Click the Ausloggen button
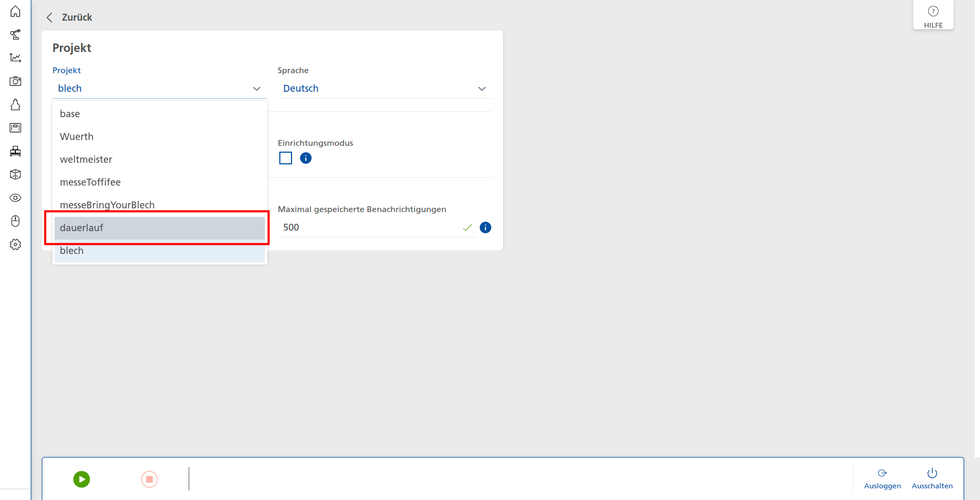980x500 pixels. click(x=882, y=479)
